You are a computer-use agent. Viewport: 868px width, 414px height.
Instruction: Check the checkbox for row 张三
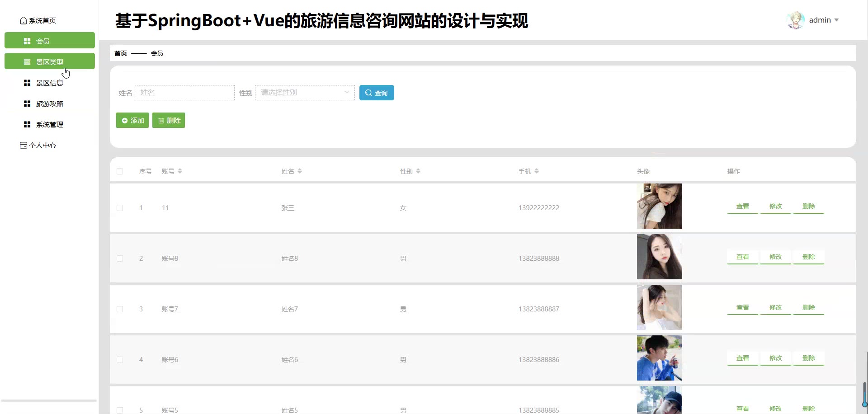coord(120,208)
